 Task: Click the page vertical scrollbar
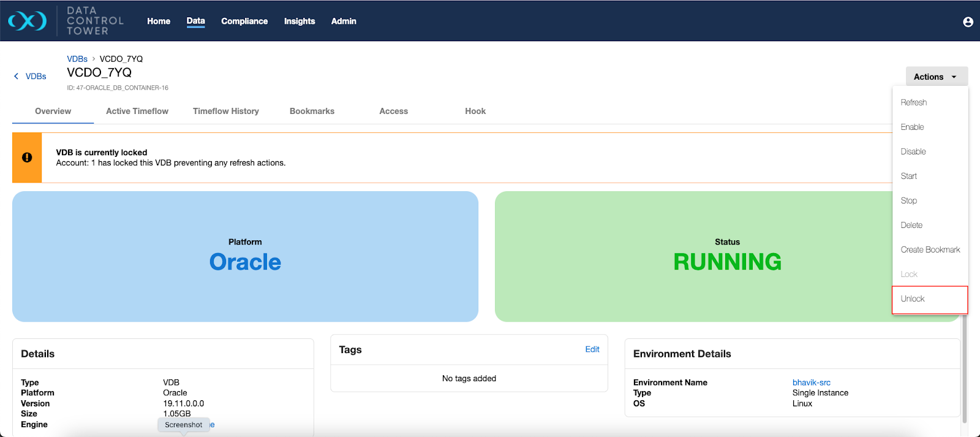(x=965, y=368)
